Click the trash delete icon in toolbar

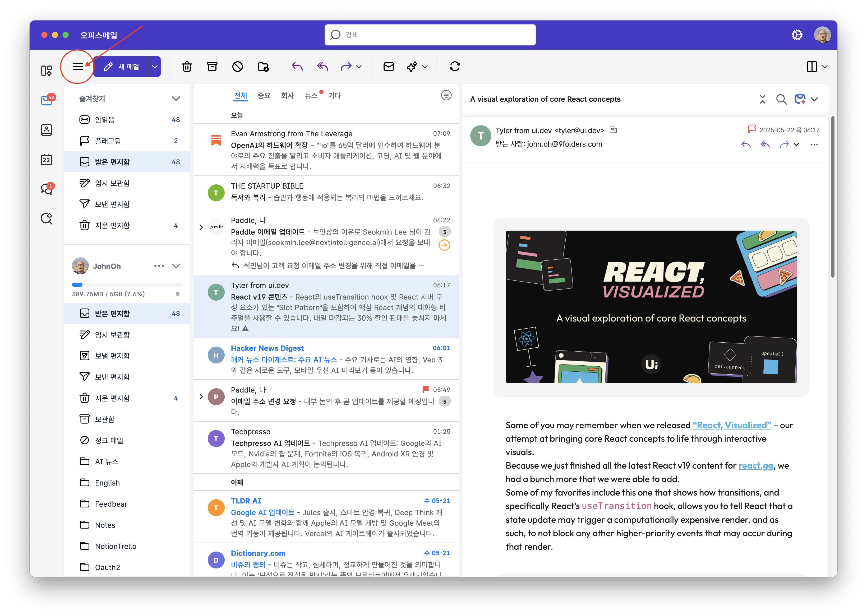pyautogui.click(x=187, y=67)
